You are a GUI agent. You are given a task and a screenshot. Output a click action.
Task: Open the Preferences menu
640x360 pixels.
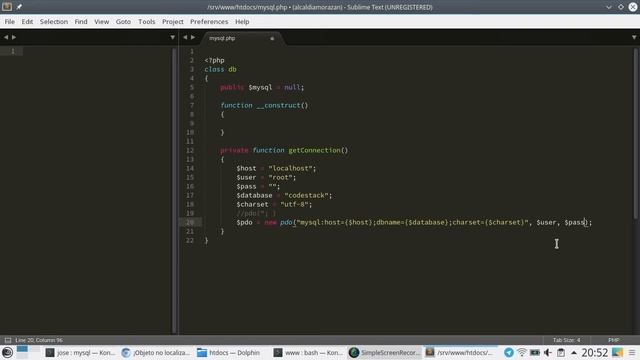click(209, 22)
